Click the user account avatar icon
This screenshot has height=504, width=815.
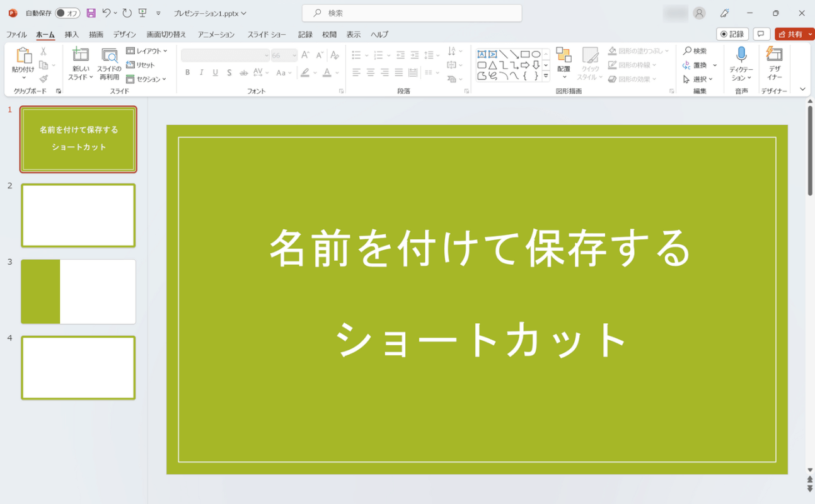(699, 13)
